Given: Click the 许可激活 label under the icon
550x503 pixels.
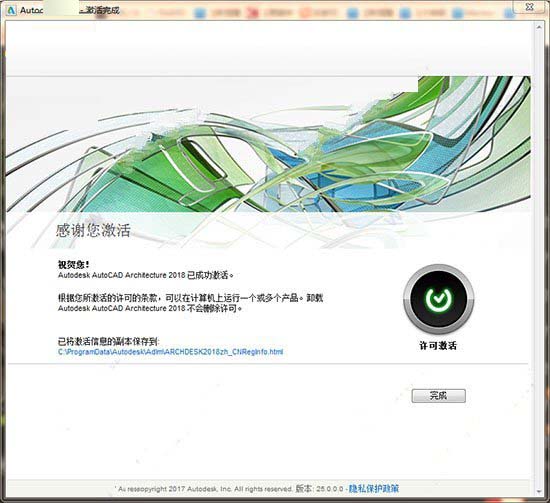Looking at the screenshot, I should pyautogui.click(x=438, y=346).
